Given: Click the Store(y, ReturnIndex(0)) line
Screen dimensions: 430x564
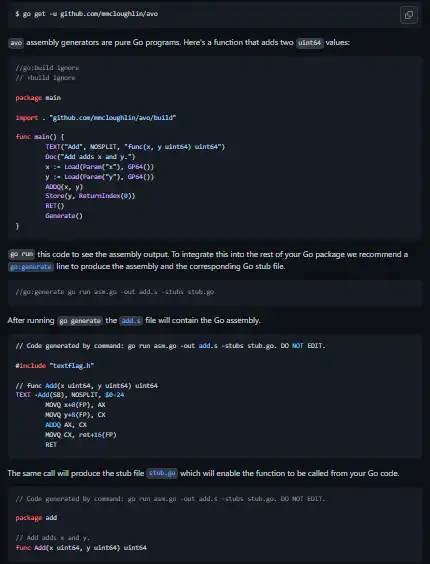Looking at the screenshot, I should pyautogui.click(x=90, y=196).
